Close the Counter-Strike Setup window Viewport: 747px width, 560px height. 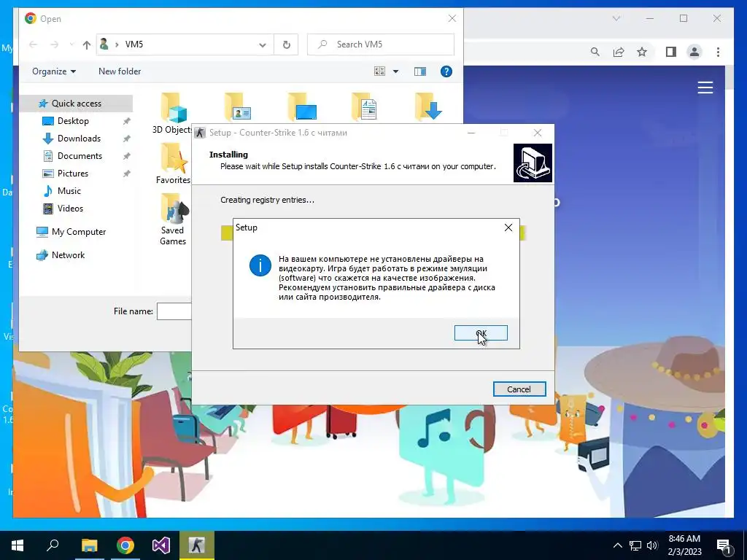pyautogui.click(x=538, y=133)
